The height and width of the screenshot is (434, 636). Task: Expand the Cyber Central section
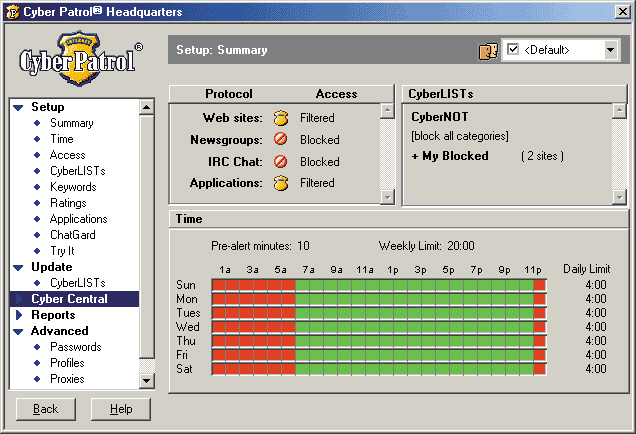19,299
